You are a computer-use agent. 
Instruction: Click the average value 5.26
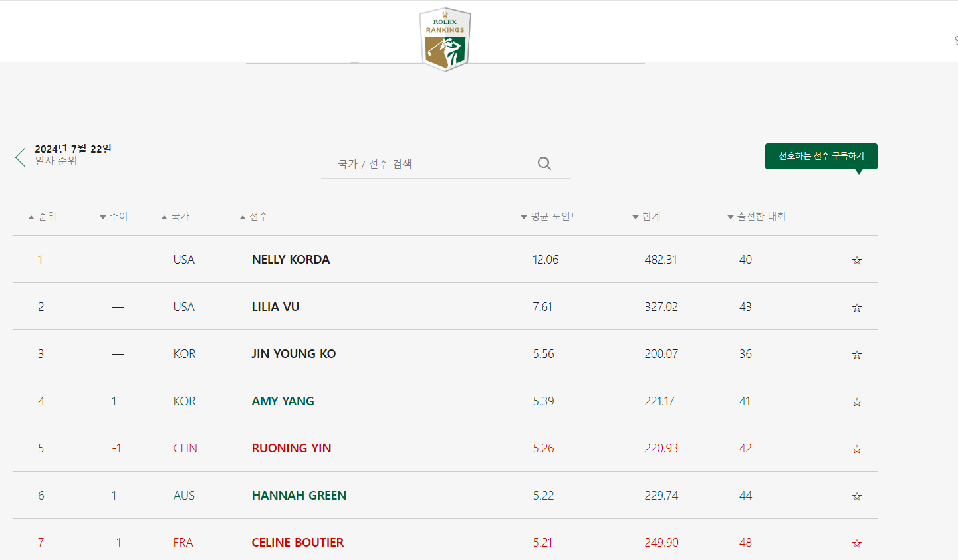(543, 448)
